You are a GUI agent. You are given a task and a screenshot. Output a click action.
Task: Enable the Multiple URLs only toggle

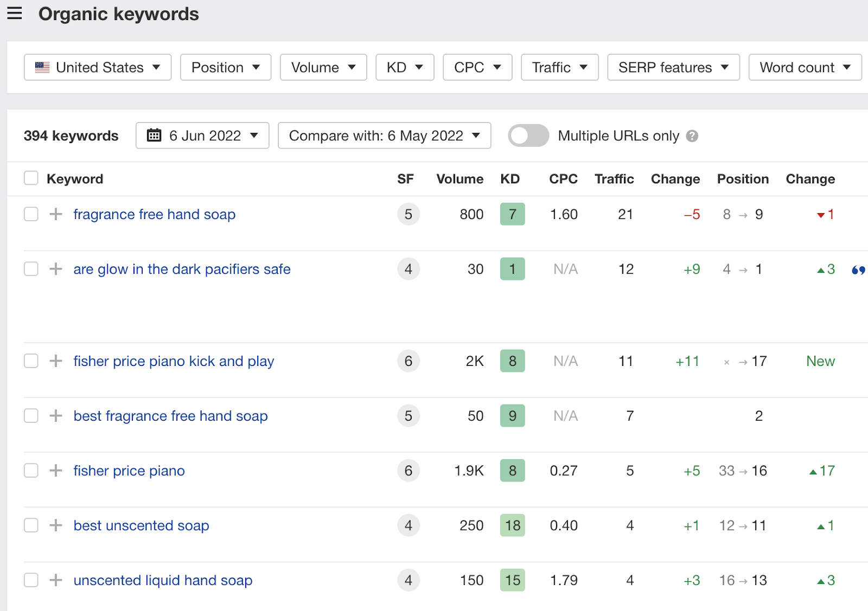(528, 136)
